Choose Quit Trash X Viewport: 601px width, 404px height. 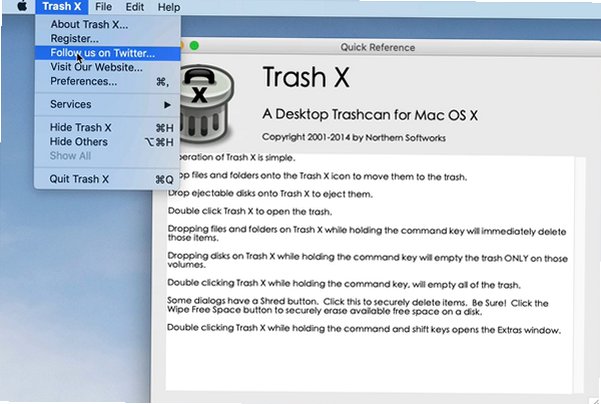tap(107, 179)
